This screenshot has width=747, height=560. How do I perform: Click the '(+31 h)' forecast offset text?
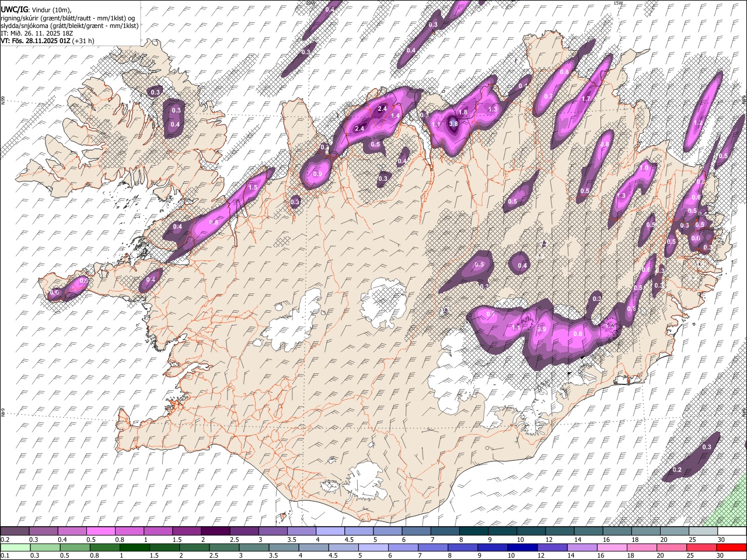click(x=83, y=41)
